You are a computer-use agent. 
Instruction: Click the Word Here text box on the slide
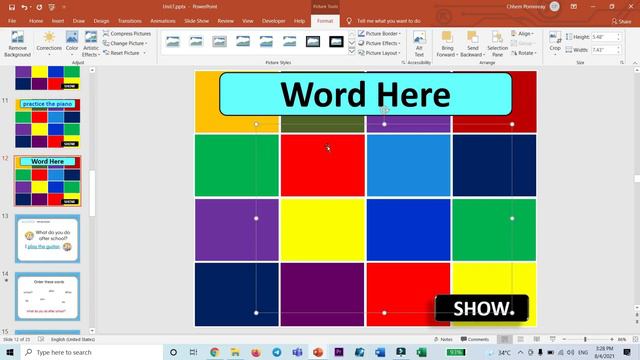click(365, 94)
